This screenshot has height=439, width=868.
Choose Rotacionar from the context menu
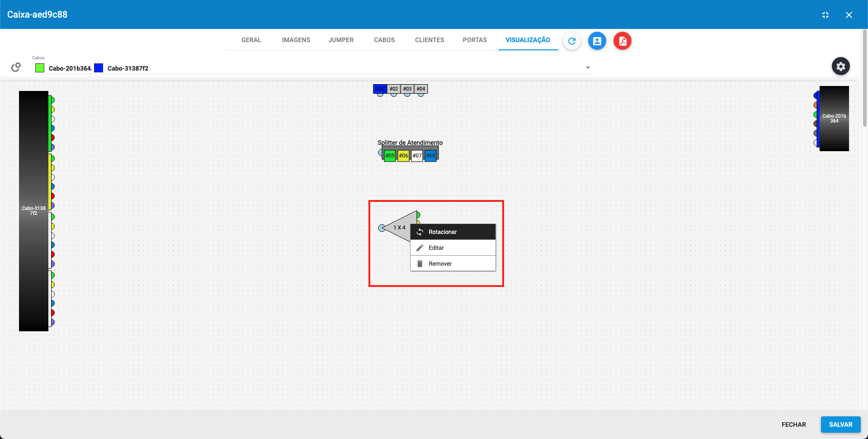tap(453, 232)
